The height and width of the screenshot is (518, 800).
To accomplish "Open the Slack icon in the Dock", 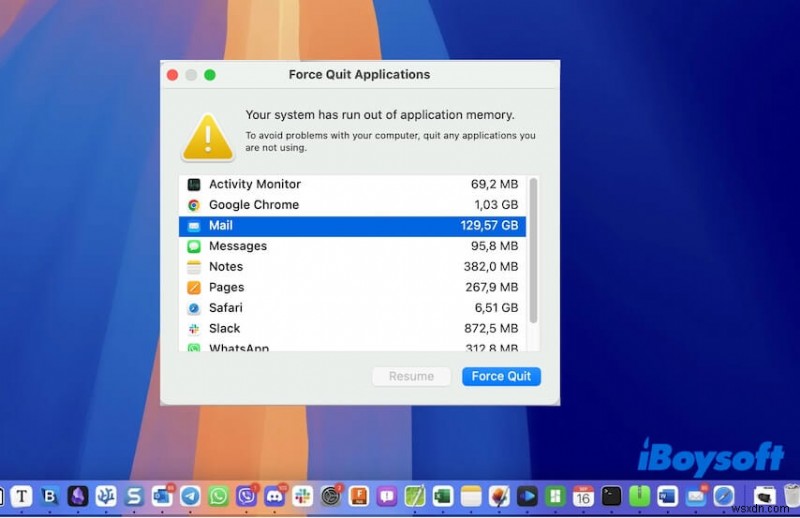I will point(303,496).
